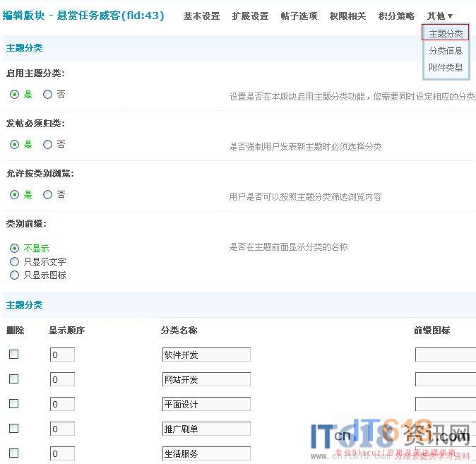Select the 积分策略 tab
The height and width of the screenshot is (464, 476).
396,16
